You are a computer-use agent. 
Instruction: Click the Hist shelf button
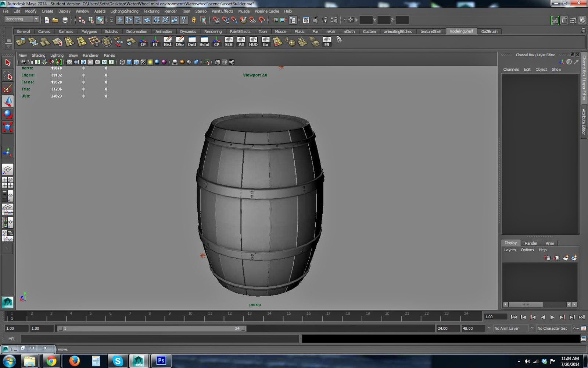click(x=168, y=41)
